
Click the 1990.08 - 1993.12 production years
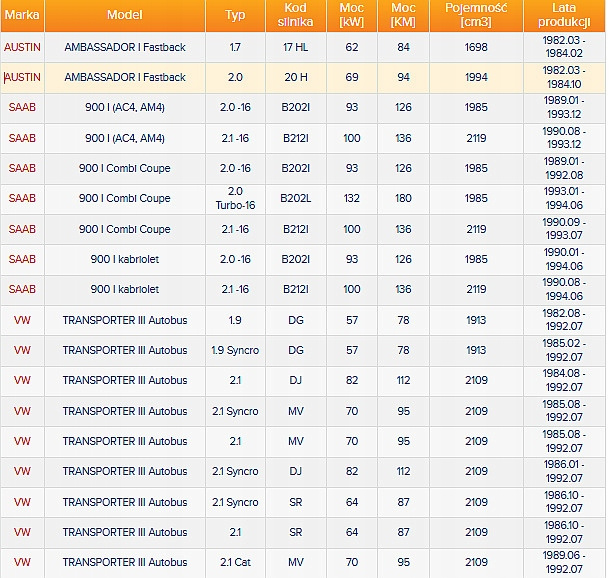click(x=564, y=138)
